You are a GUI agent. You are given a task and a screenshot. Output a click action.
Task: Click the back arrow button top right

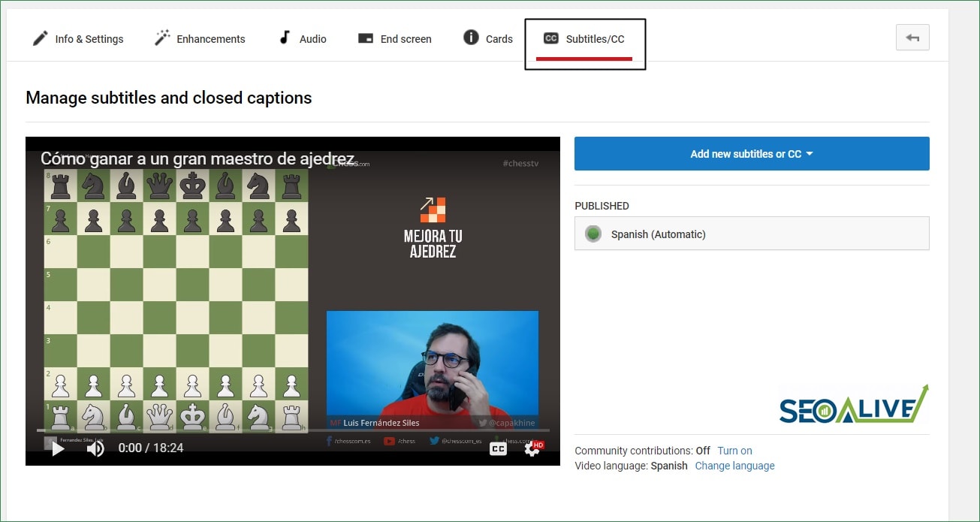point(912,37)
